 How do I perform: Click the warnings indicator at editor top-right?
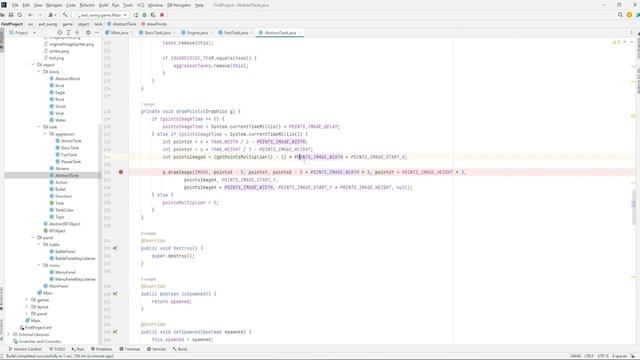click(x=616, y=42)
